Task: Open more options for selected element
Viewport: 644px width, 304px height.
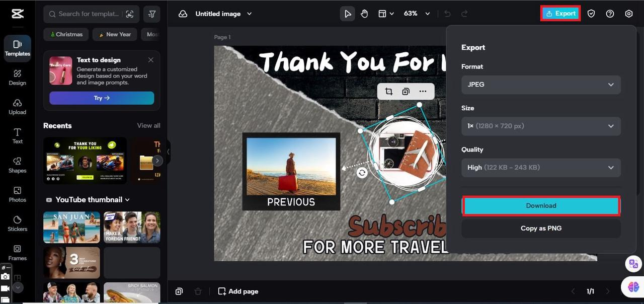Action: point(423,91)
